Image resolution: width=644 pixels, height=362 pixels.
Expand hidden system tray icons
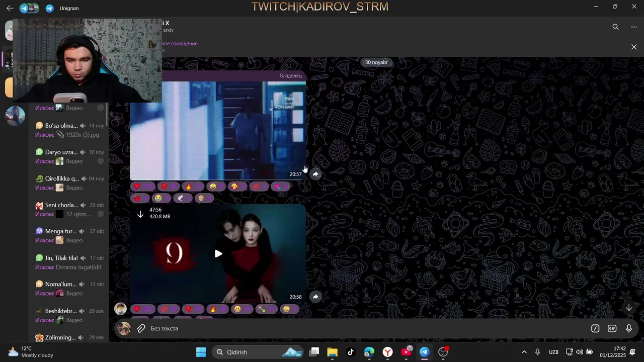524,352
